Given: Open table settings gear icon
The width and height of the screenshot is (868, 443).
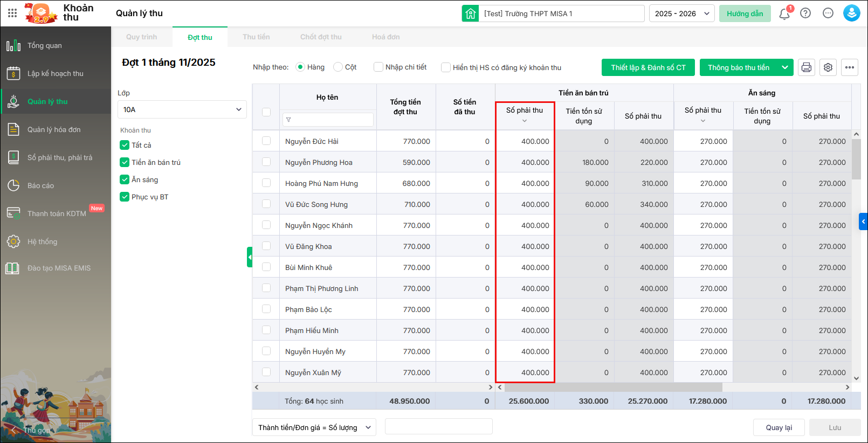Looking at the screenshot, I should [828, 67].
